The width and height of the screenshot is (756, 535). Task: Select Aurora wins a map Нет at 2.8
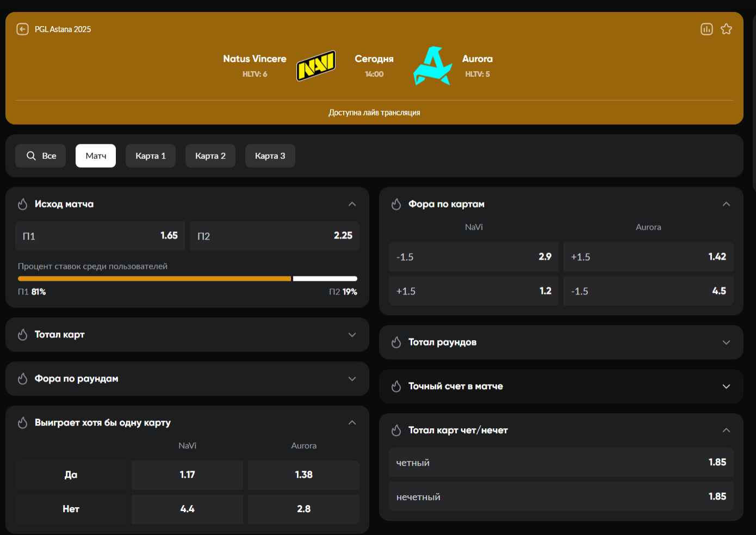pos(303,509)
